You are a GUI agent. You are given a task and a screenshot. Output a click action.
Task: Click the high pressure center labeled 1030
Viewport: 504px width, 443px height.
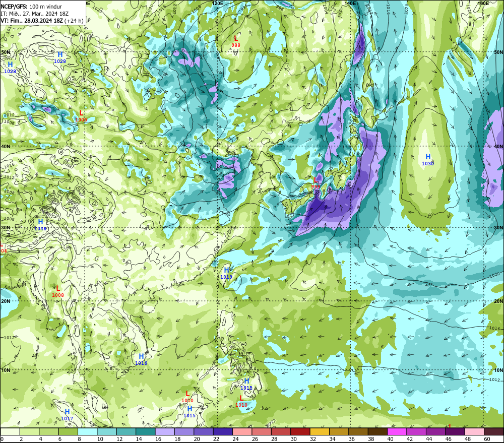(428, 160)
